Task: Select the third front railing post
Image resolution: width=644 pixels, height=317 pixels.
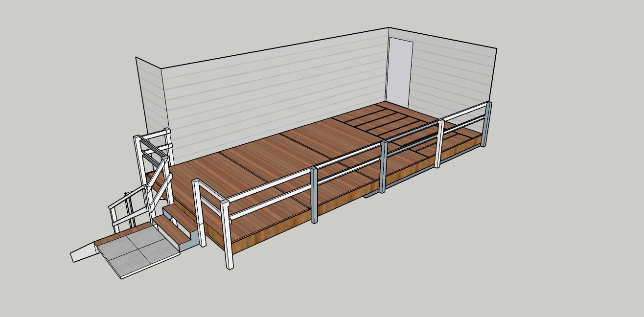Action: point(384,166)
